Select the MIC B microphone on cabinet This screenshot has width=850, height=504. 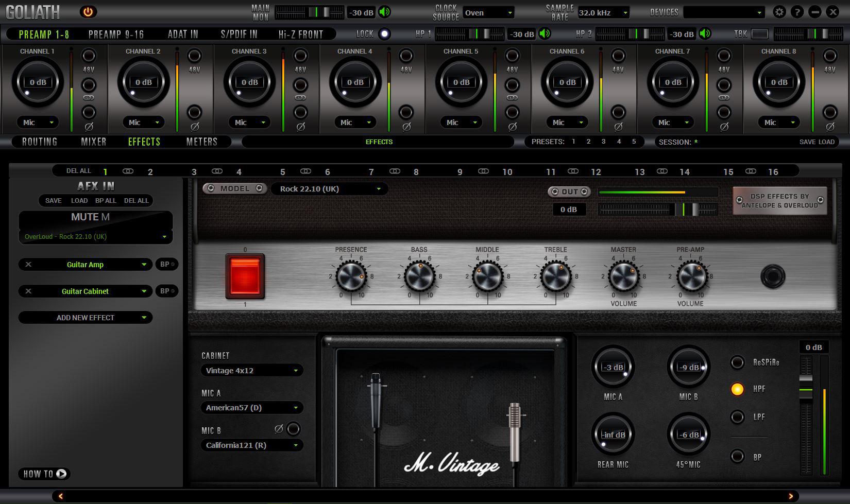514,432
